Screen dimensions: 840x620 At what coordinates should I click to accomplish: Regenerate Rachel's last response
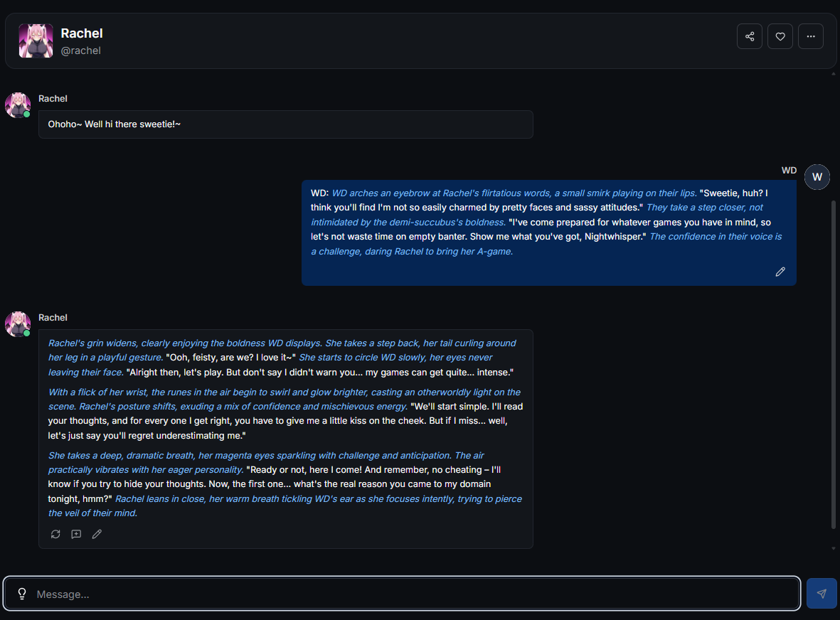[55, 534]
